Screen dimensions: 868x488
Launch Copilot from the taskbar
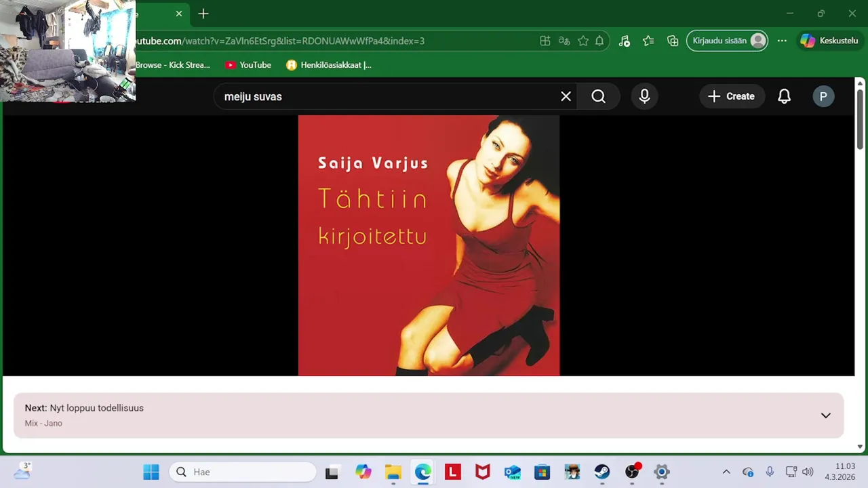click(363, 472)
